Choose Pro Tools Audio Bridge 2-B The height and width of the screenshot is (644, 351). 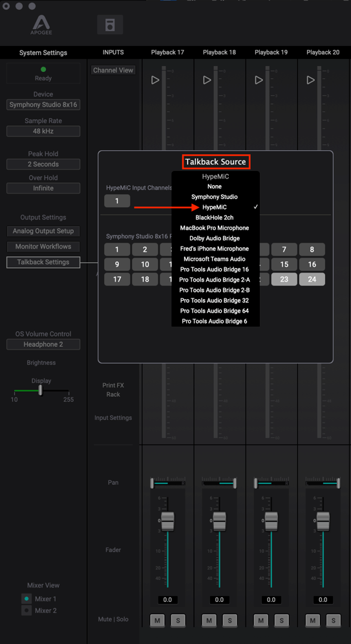click(215, 290)
